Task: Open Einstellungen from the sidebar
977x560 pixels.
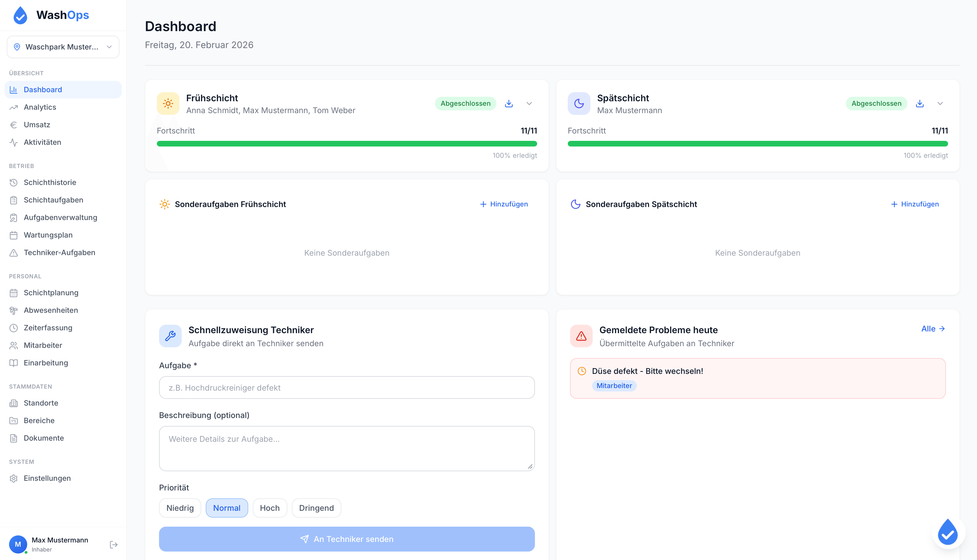Action: click(x=47, y=478)
